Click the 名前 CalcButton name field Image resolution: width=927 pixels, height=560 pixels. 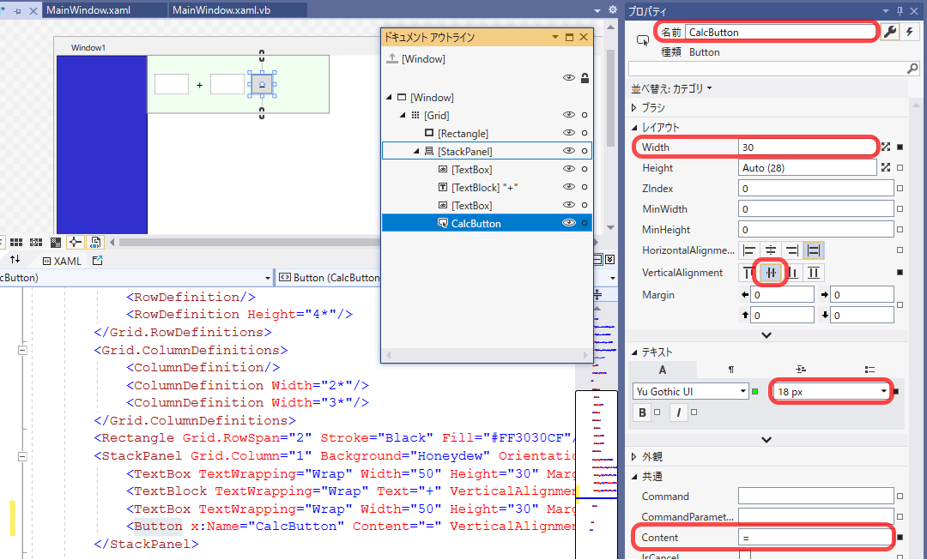click(780, 33)
